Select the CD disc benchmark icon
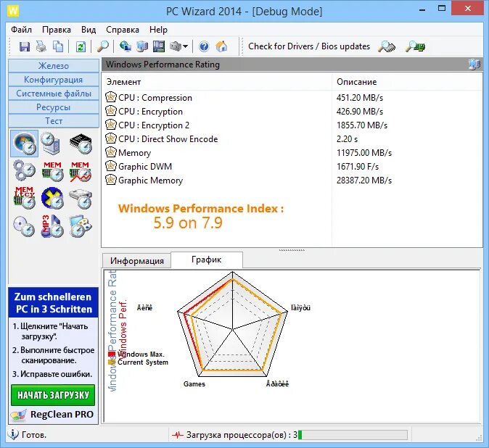Image resolution: width=489 pixels, height=448 pixels. [24, 226]
